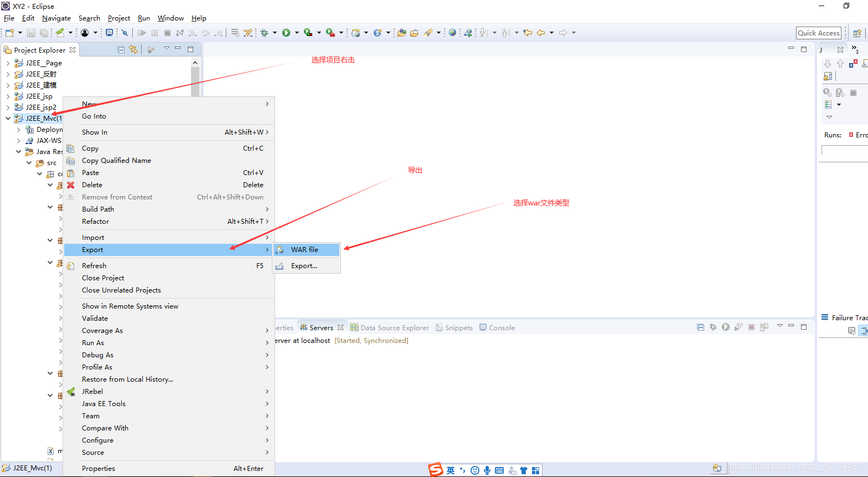The height and width of the screenshot is (477, 868).
Task: Click the Save icon in the toolbar
Action: coord(32,33)
